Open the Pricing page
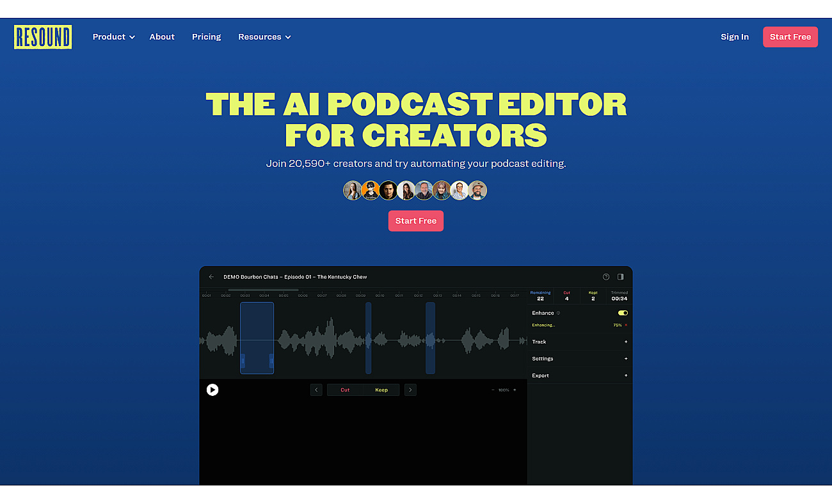The image size is (832, 504). tap(206, 37)
